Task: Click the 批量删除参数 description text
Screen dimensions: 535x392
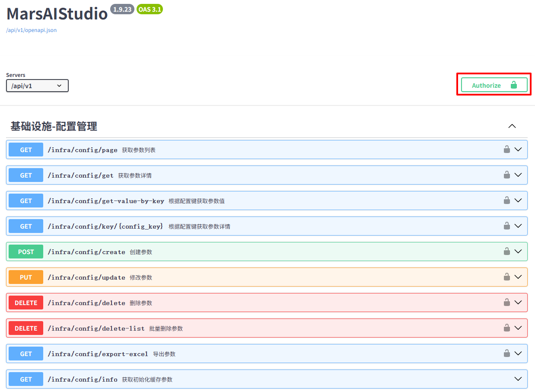Action: [x=166, y=328]
